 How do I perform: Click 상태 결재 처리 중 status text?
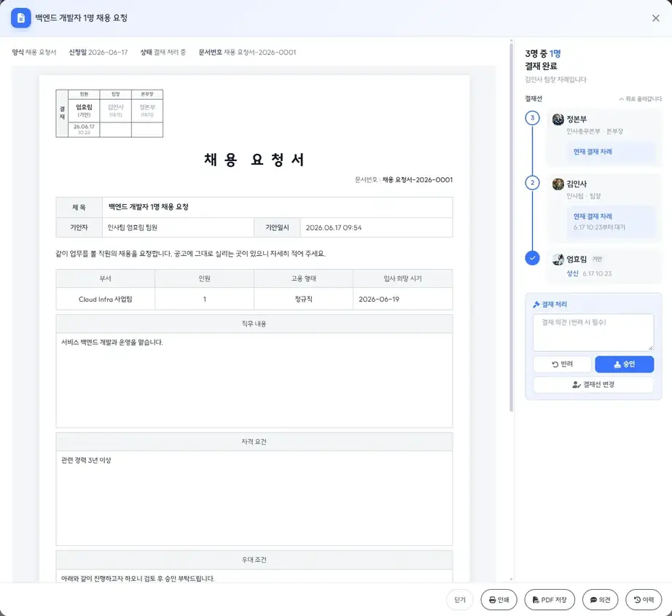(163, 52)
